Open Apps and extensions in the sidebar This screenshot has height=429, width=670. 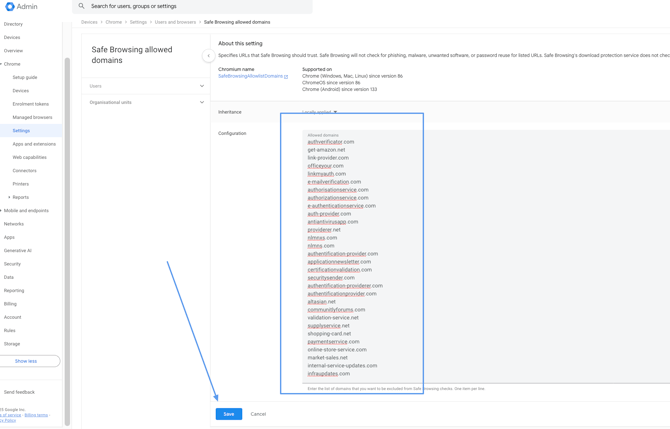click(34, 144)
